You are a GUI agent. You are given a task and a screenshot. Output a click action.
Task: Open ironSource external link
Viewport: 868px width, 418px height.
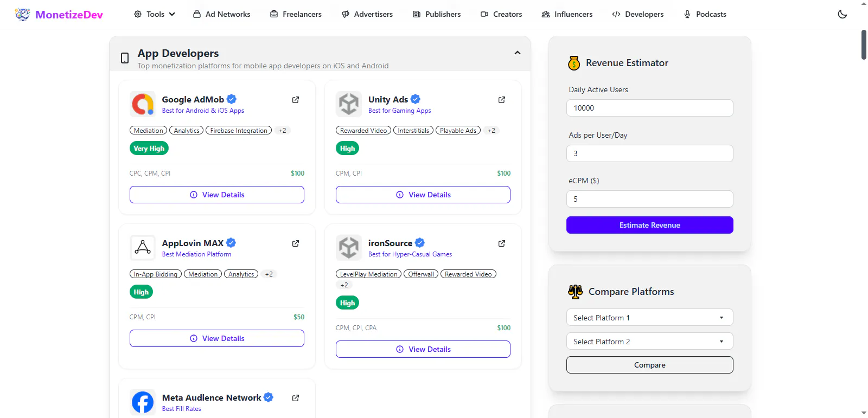[x=502, y=243]
